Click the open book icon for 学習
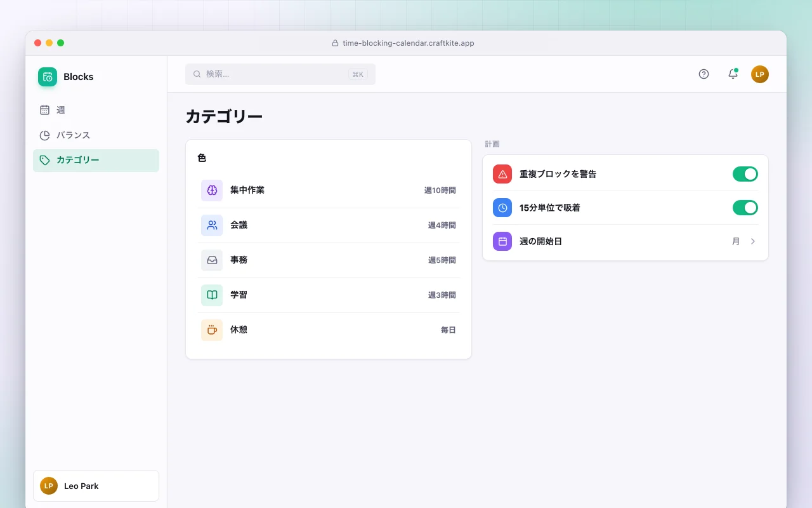The image size is (812, 508). pyautogui.click(x=212, y=295)
